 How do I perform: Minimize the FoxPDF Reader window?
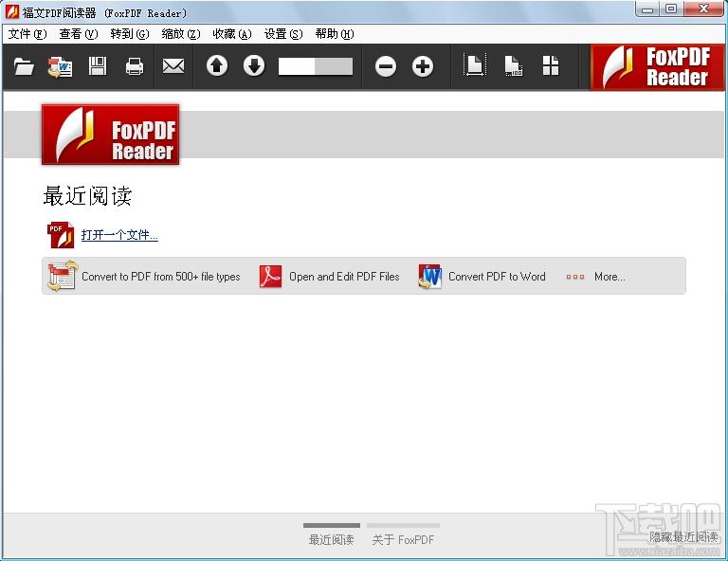point(647,9)
